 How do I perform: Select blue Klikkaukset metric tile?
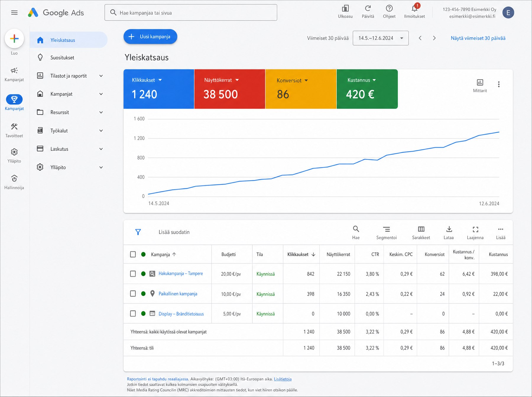click(x=159, y=89)
